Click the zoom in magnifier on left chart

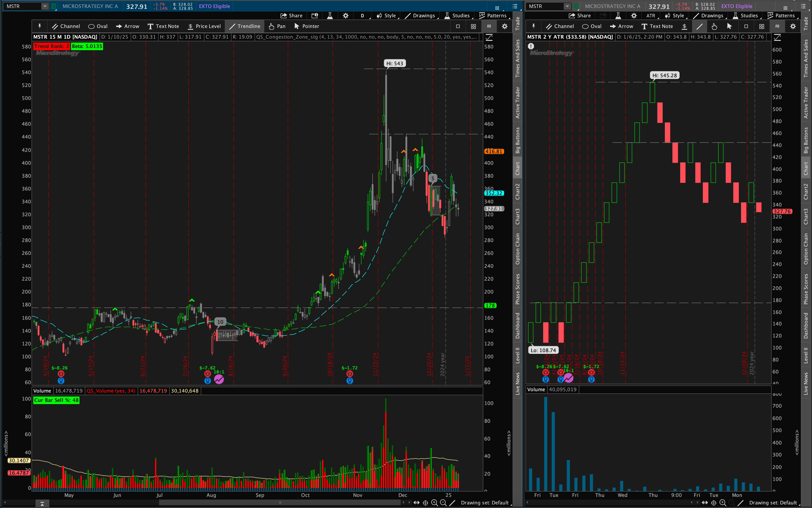click(434, 503)
